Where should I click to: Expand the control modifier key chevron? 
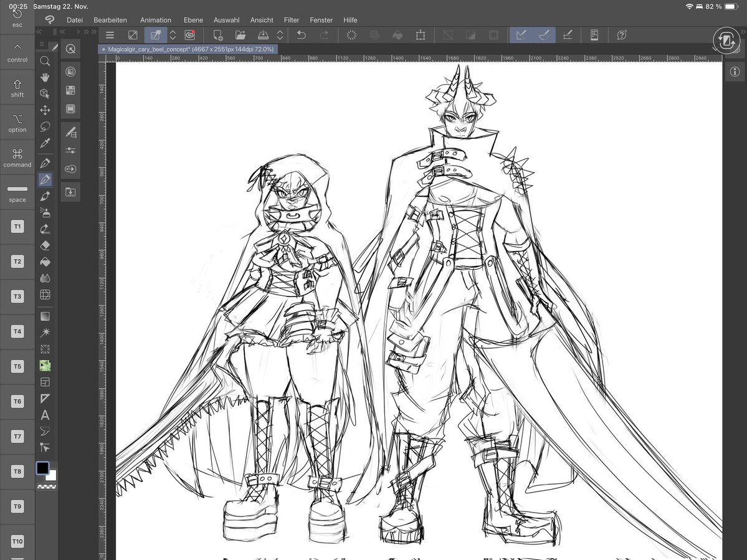pyautogui.click(x=17, y=47)
